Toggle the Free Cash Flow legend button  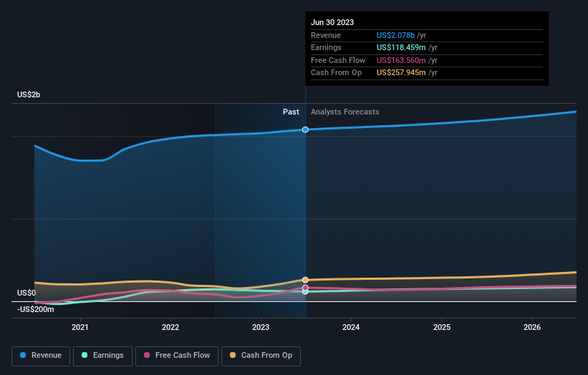pyautogui.click(x=177, y=356)
